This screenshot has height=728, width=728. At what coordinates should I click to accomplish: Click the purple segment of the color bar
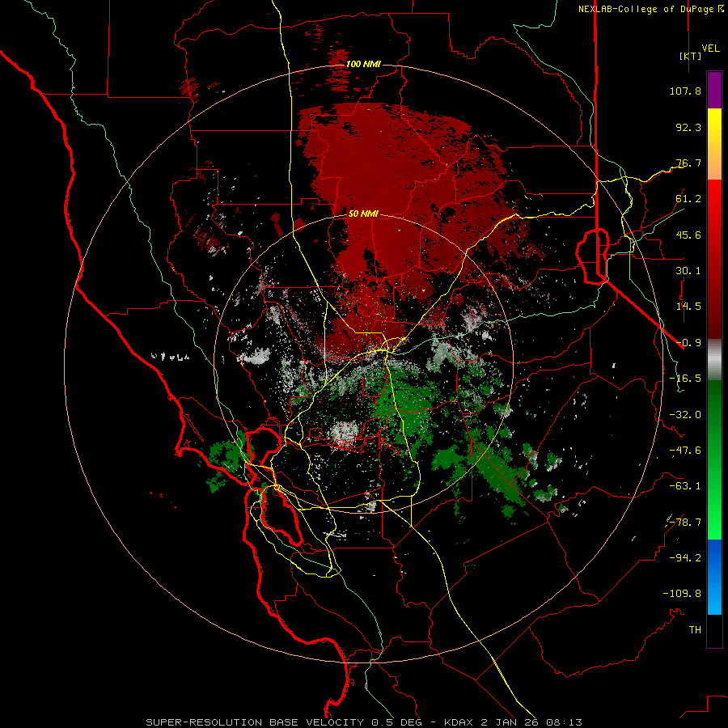714,90
